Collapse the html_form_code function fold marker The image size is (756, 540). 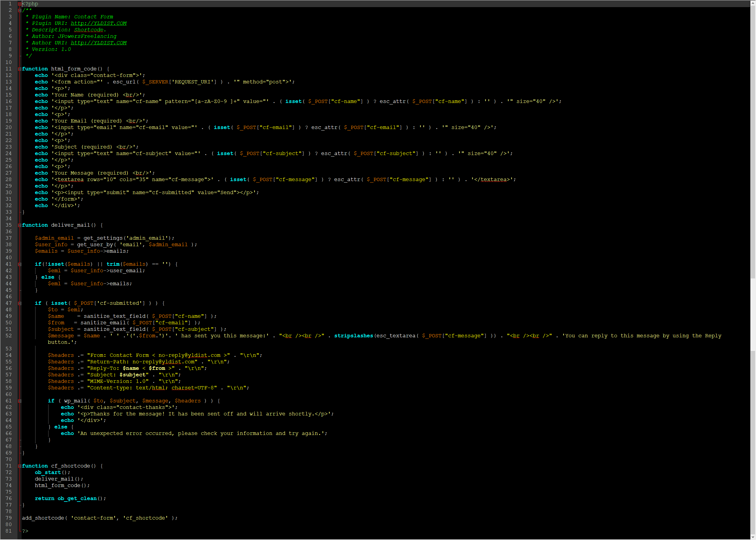tap(20, 69)
